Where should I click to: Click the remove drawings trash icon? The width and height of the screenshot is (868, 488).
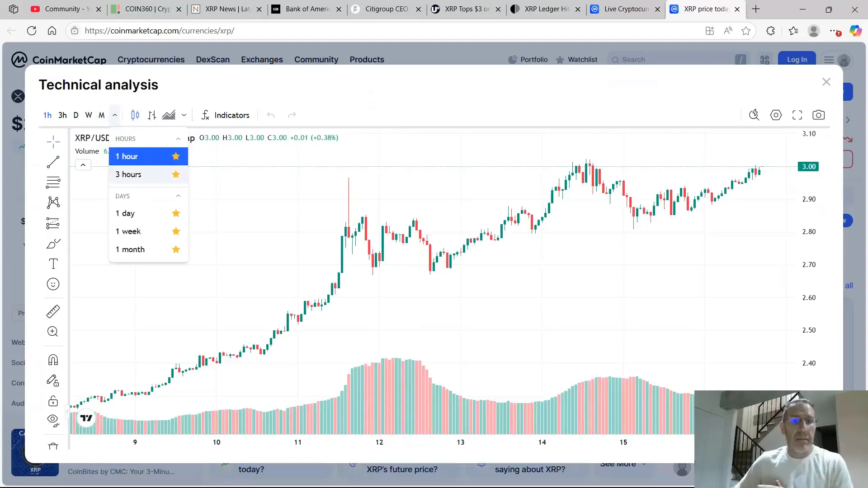click(x=53, y=446)
